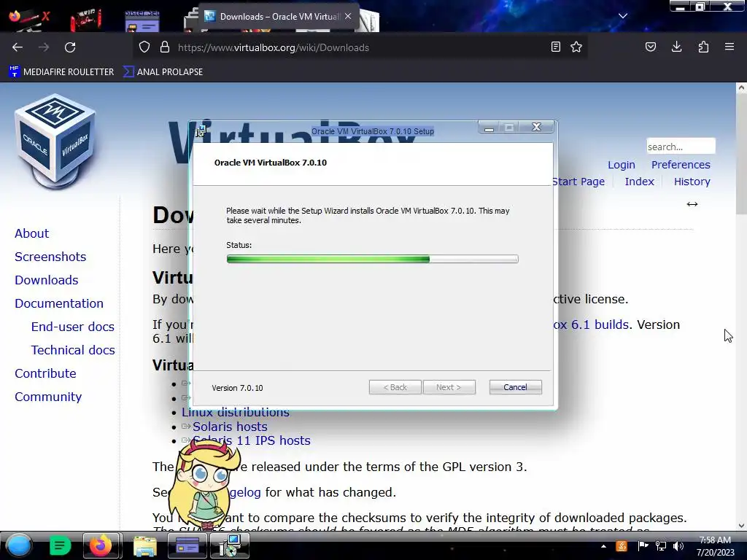Open the Screenshots sidebar link
Screen dimensions: 747x560
click(50, 257)
